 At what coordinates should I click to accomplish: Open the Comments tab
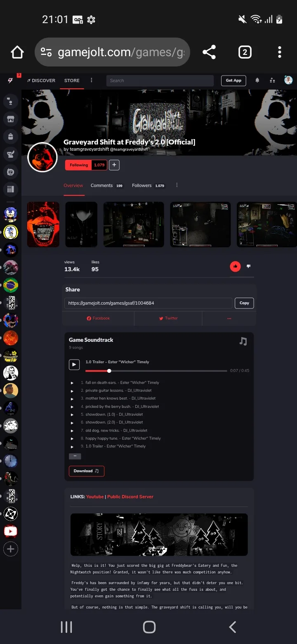pos(107,186)
